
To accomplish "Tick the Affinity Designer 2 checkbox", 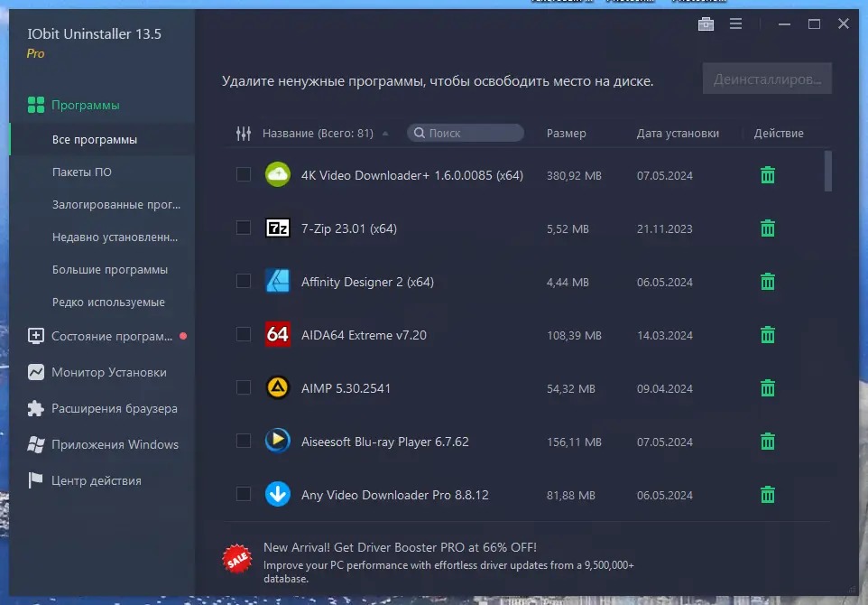I will click(x=244, y=281).
